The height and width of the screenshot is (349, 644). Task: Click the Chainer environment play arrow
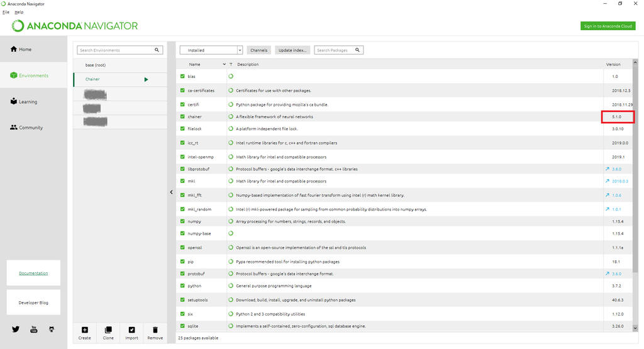pyautogui.click(x=146, y=80)
